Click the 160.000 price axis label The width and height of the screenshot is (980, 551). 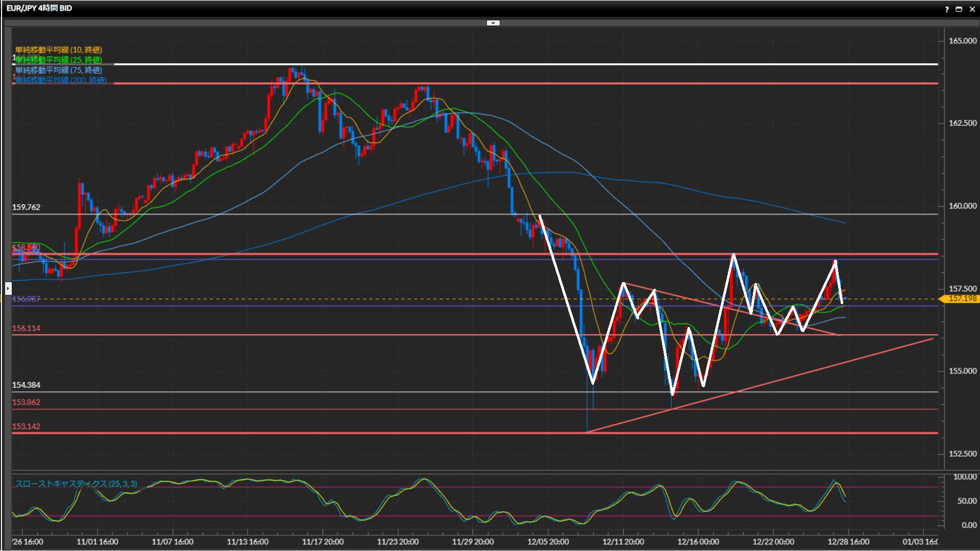coord(962,206)
